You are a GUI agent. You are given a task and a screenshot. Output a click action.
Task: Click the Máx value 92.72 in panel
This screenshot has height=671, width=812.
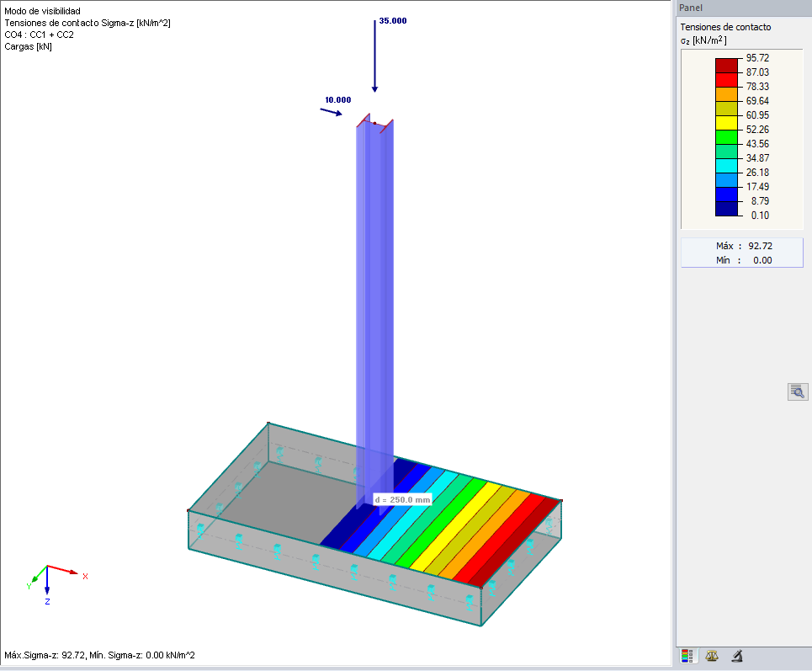(760, 246)
